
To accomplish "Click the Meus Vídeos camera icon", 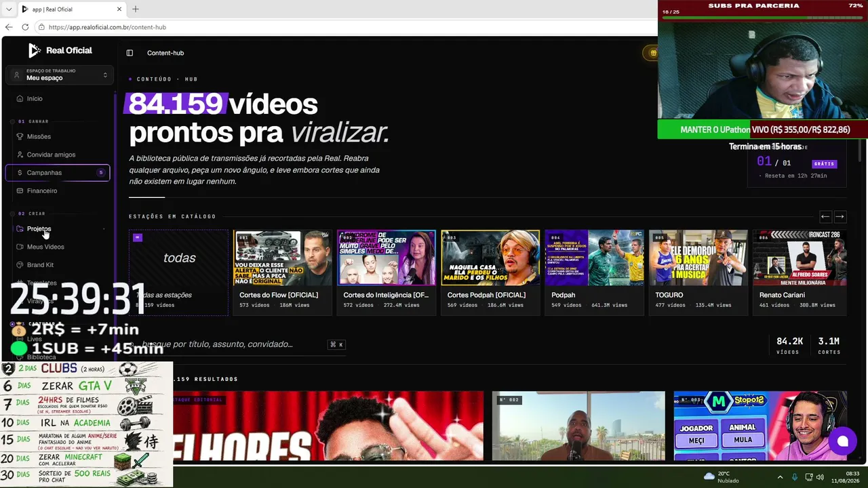I will [x=20, y=247].
